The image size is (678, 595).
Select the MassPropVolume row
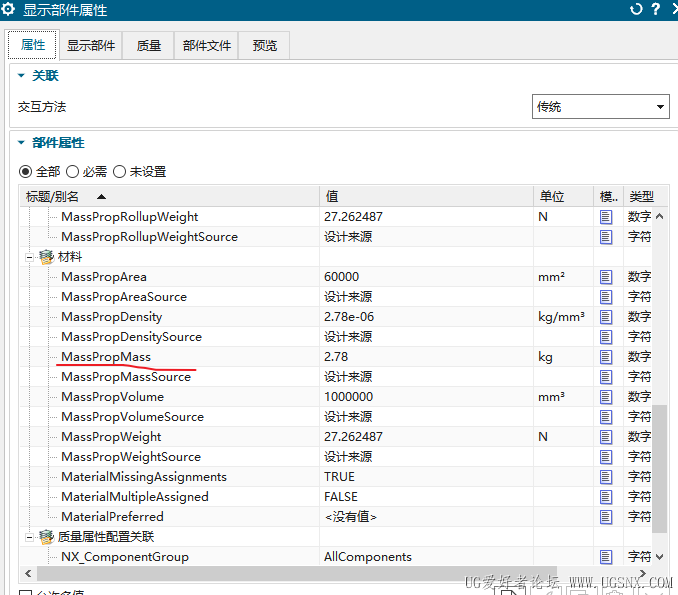[x=336, y=397]
